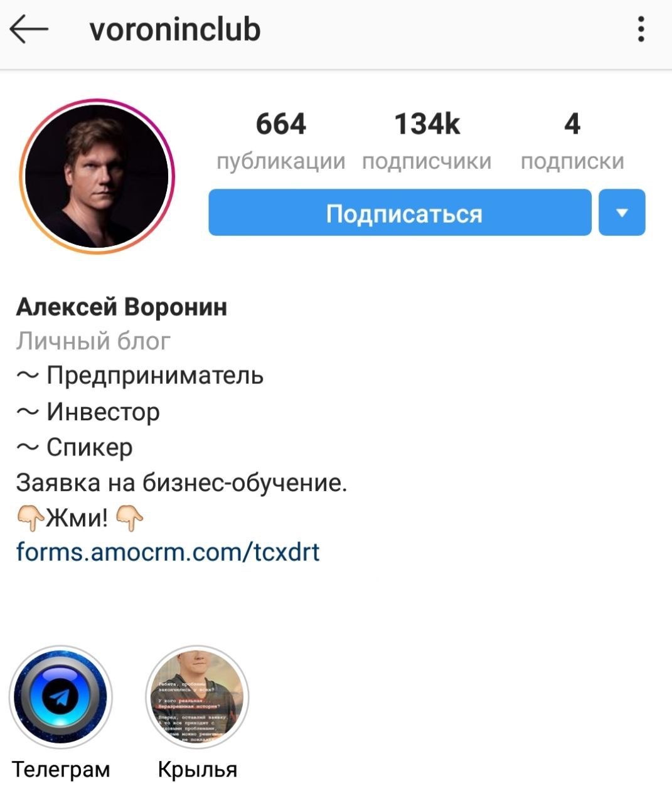The image size is (672, 803).
Task: Go back using the left arrow
Action: point(29,29)
